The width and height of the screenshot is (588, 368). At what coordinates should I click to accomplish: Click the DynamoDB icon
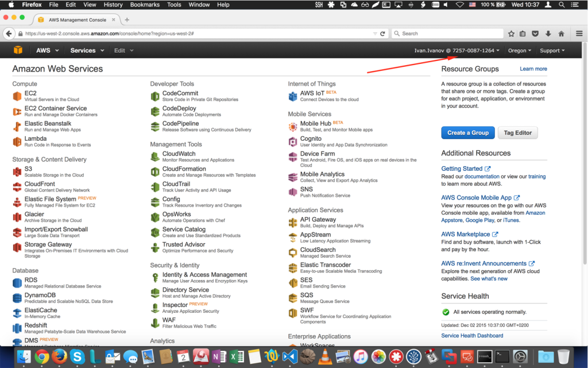pos(17,298)
